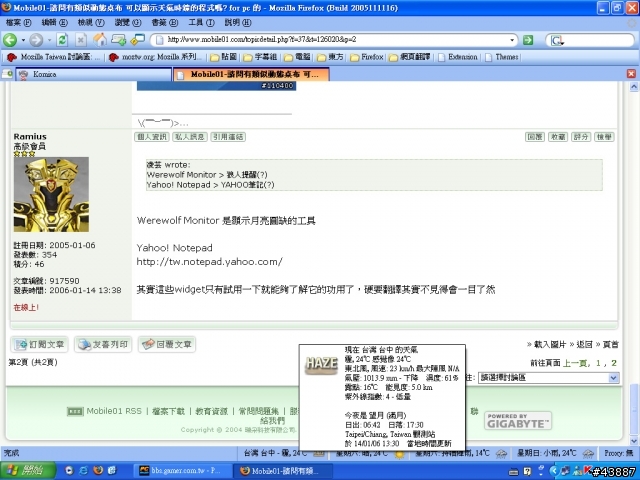Screen dimensions: 640x480
Task: Click the 返回 link
Action: [x=584, y=345]
